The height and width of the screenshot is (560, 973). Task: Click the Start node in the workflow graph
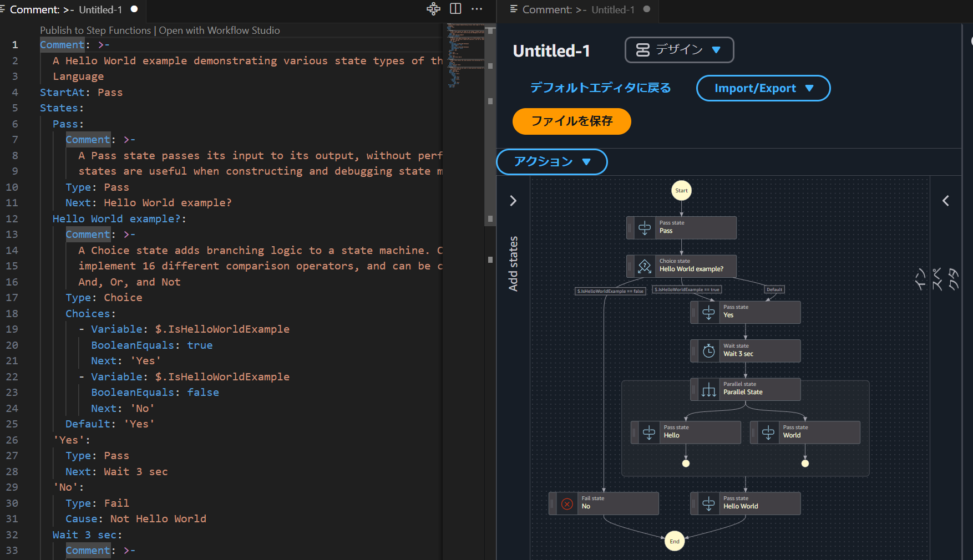tap(682, 191)
